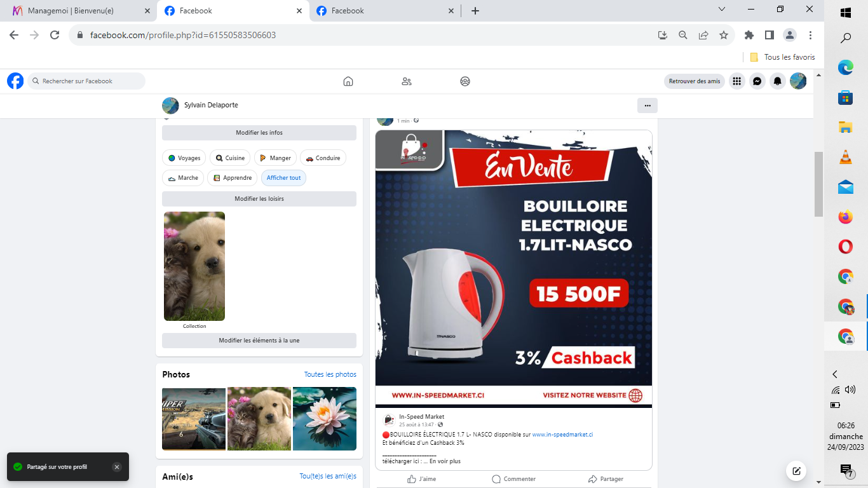Click the Rechercher sur Facebook search field
868x488 pixels.
pyautogui.click(x=89, y=81)
